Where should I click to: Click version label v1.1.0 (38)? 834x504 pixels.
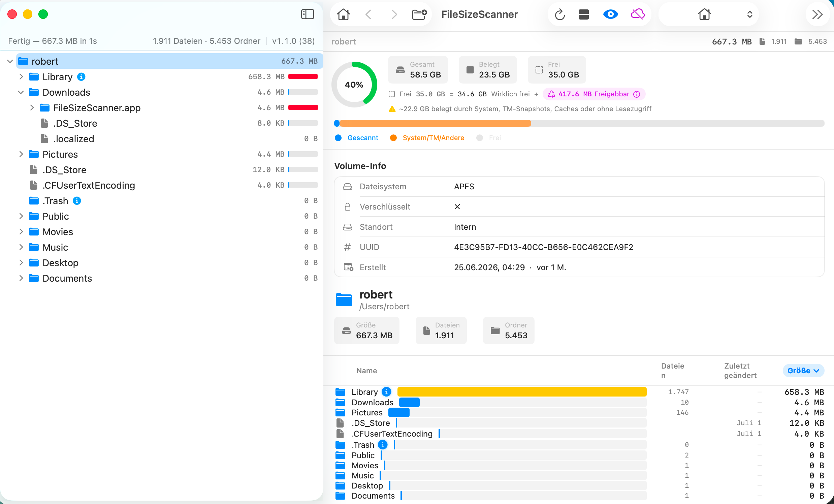pyautogui.click(x=293, y=41)
